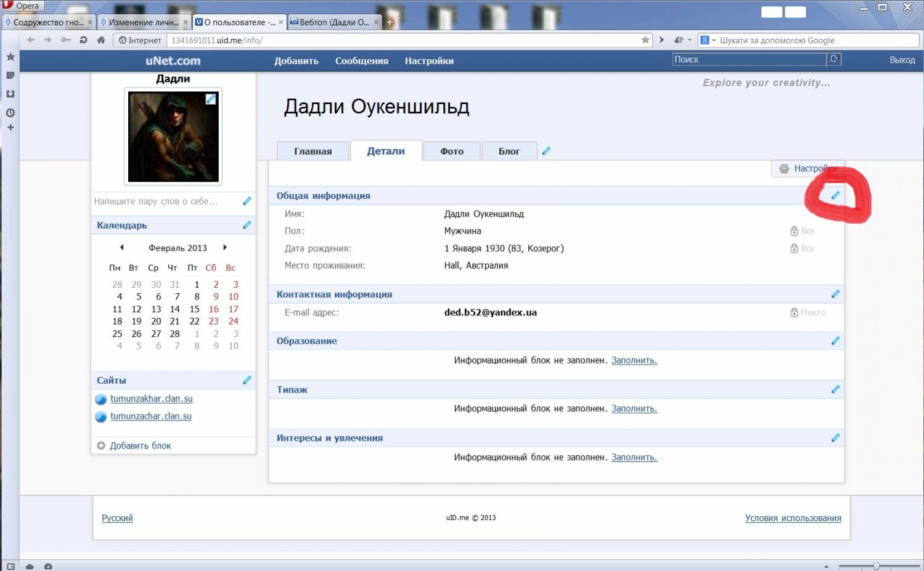Edit the Образование section
The image size is (924, 571).
835,341
